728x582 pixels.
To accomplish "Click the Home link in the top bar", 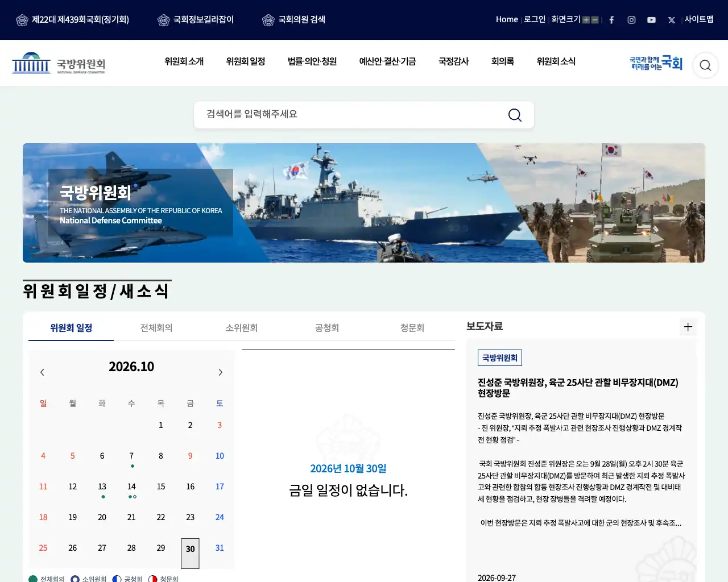I will [507, 19].
